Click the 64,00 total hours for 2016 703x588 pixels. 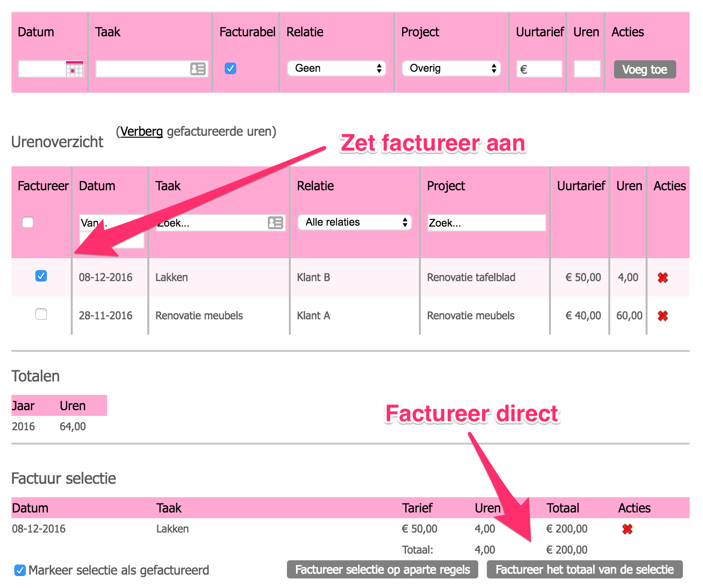pos(73,426)
